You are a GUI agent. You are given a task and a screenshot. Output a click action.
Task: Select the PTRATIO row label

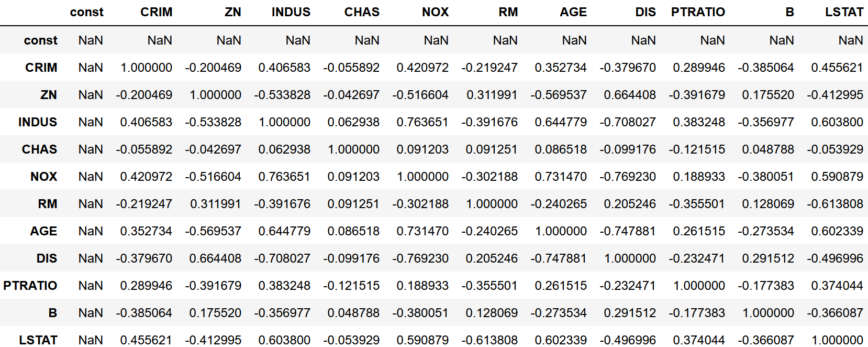30,286
